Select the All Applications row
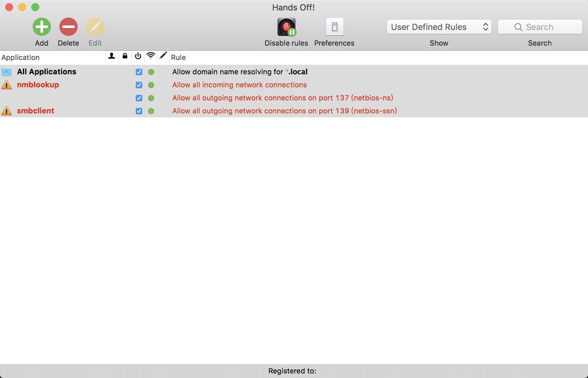This screenshot has width=588, height=378. 294,72
